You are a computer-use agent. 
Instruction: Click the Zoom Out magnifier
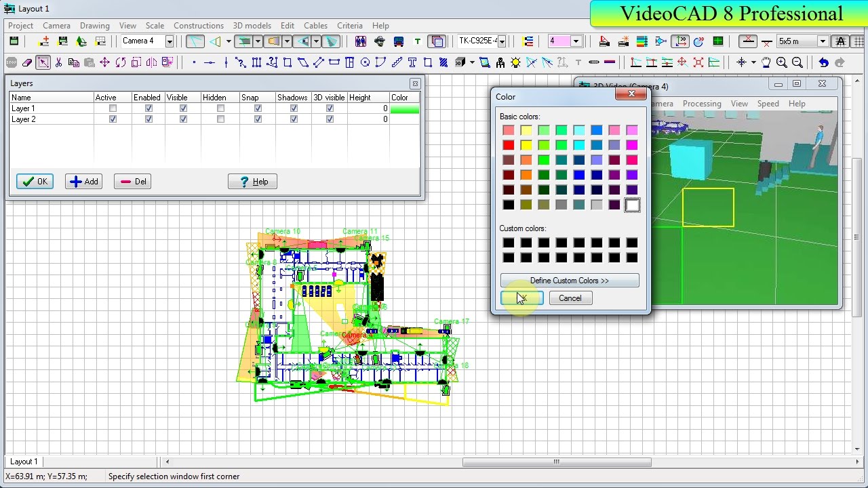(797, 62)
